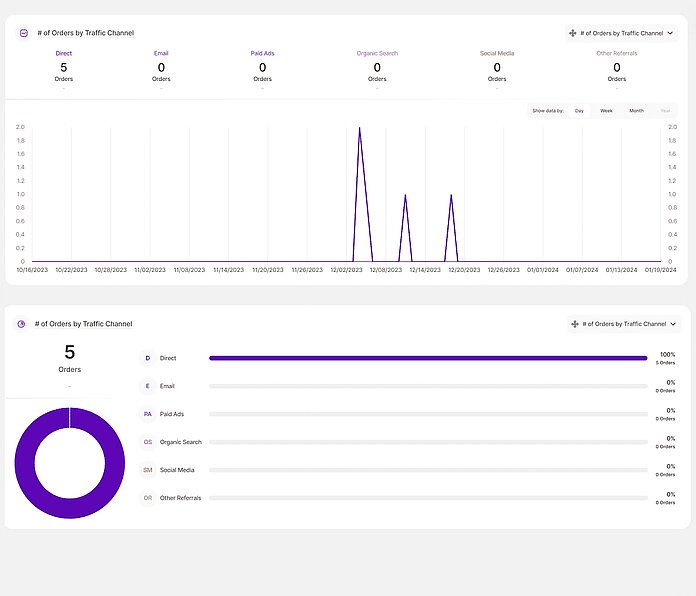The width and height of the screenshot is (696, 596).
Task: Click the Direct 100% progress bar
Action: click(427, 358)
